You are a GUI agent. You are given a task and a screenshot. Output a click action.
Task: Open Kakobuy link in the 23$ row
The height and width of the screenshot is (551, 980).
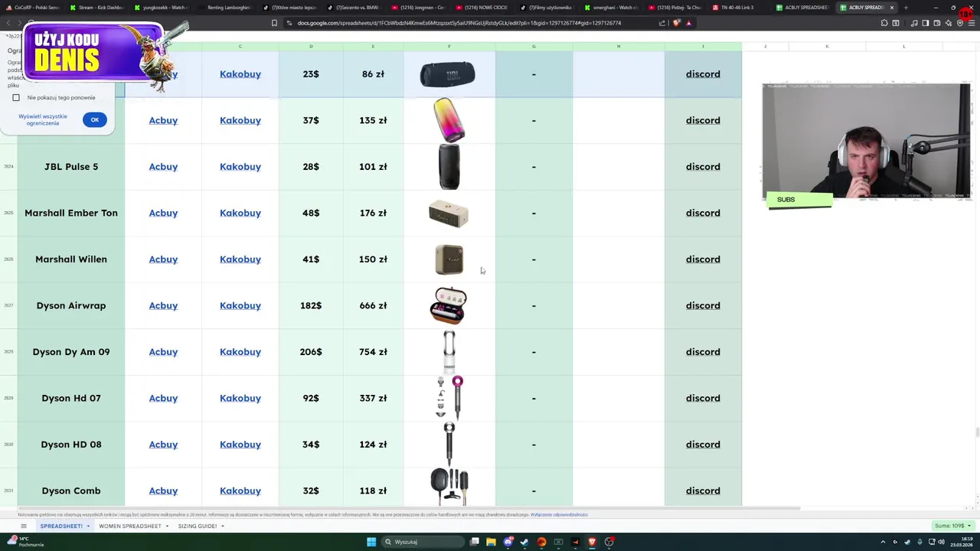pyautogui.click(x=240, y=74)
